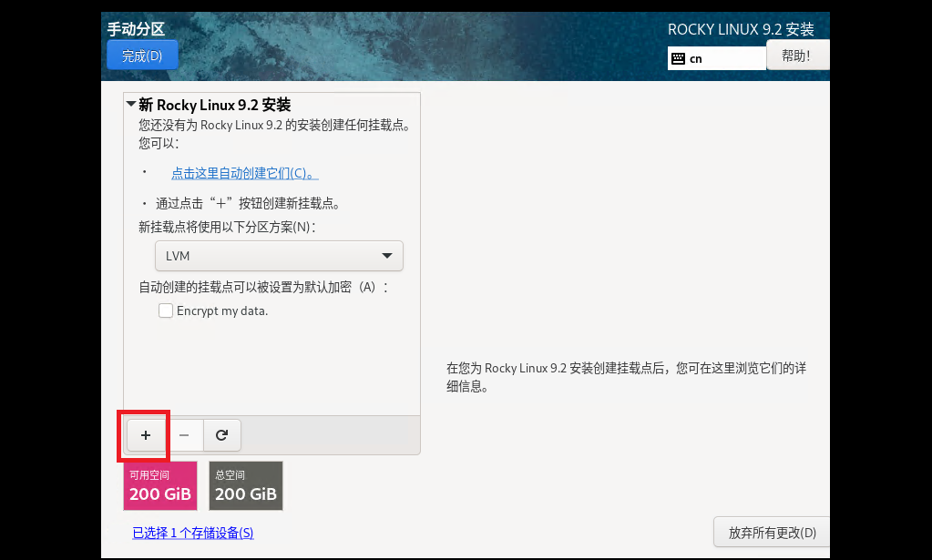Screen dimensions: 932x560
Task: Click the cn keyboard layout indicator
Action: click(717, 58)
